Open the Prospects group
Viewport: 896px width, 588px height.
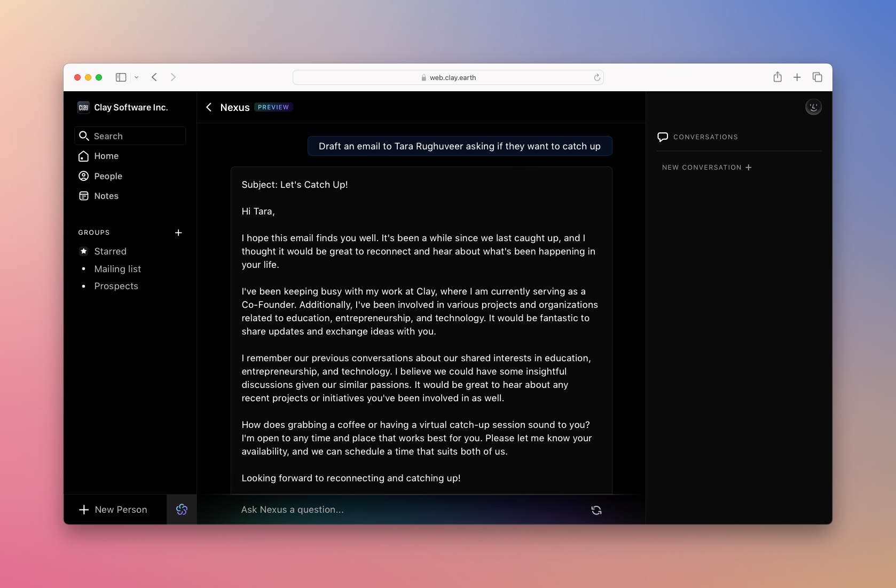pyautogui.click(x=116, y=286)
